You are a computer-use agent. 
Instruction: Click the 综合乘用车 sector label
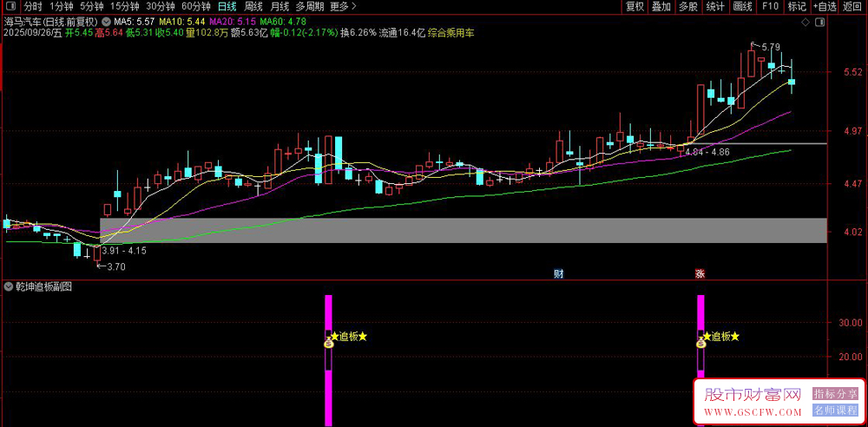450,33
